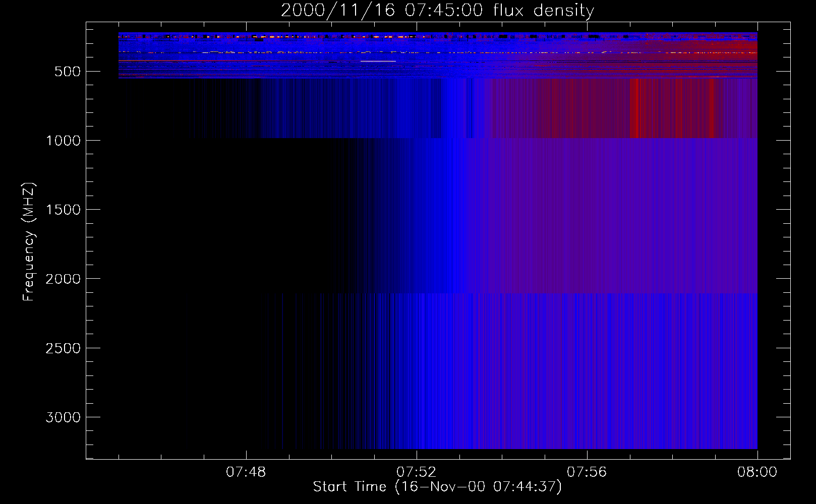Click the plot title '2000/11/16 07:45:00 flux density'
Screen dimensions: 816x504
pos(437,10)
